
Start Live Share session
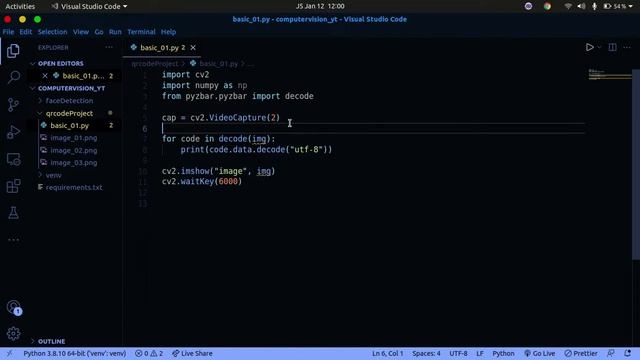tap(192, 353)
